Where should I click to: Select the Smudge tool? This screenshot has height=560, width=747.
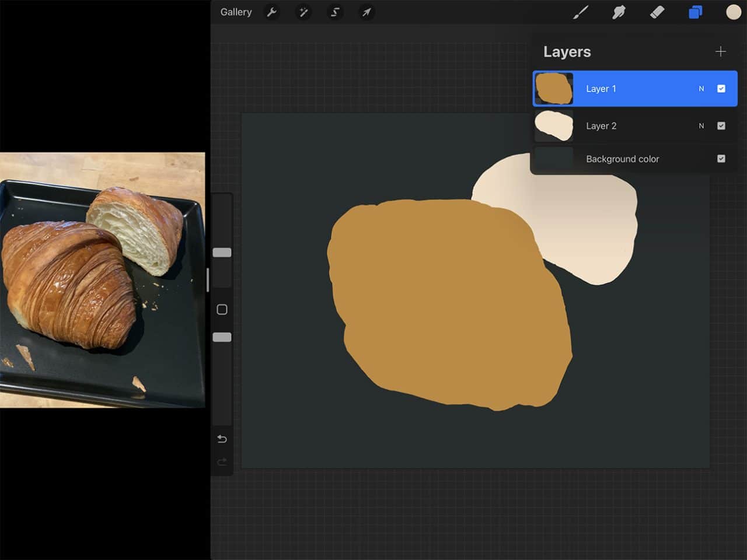click(x=619, y=12)
